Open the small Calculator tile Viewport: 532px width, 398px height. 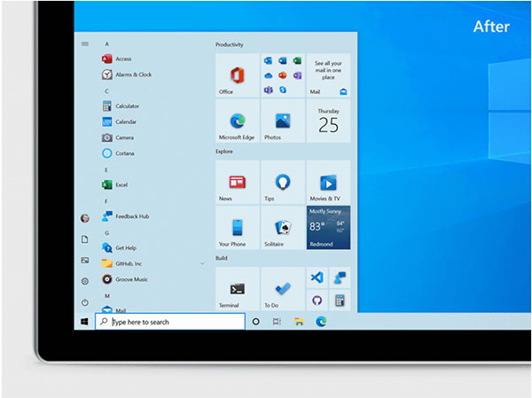(340, 300)
